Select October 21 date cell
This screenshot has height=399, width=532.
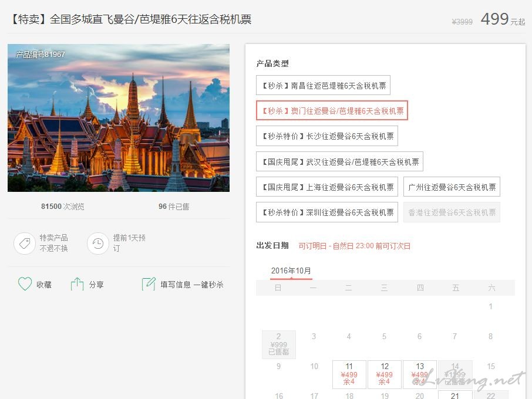pyautogui.click(x=455, y=394)
